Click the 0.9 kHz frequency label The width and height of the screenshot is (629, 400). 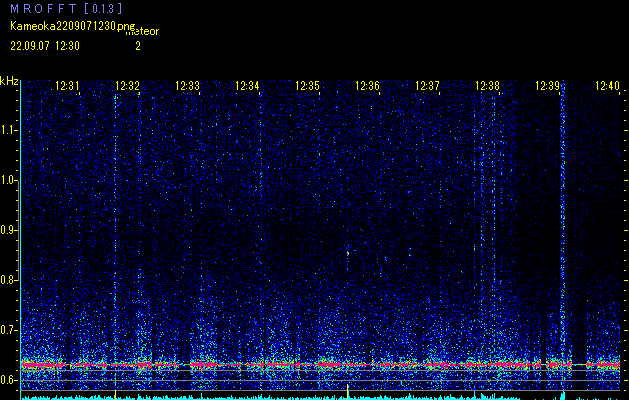(8, 230)
